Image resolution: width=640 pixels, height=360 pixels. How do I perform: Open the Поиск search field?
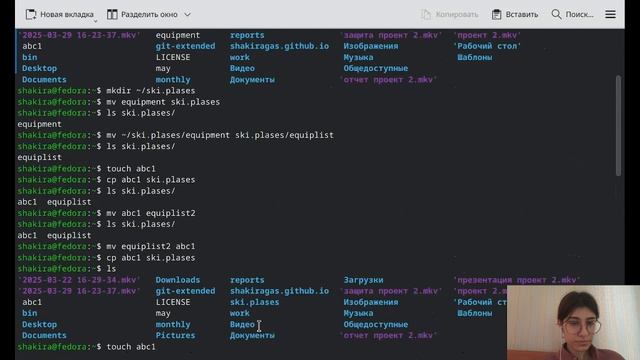pyautogui.click(x=572, y=14)
